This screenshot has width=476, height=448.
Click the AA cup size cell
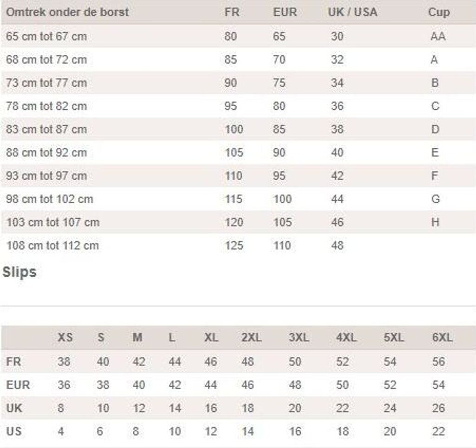coord(437,36)
